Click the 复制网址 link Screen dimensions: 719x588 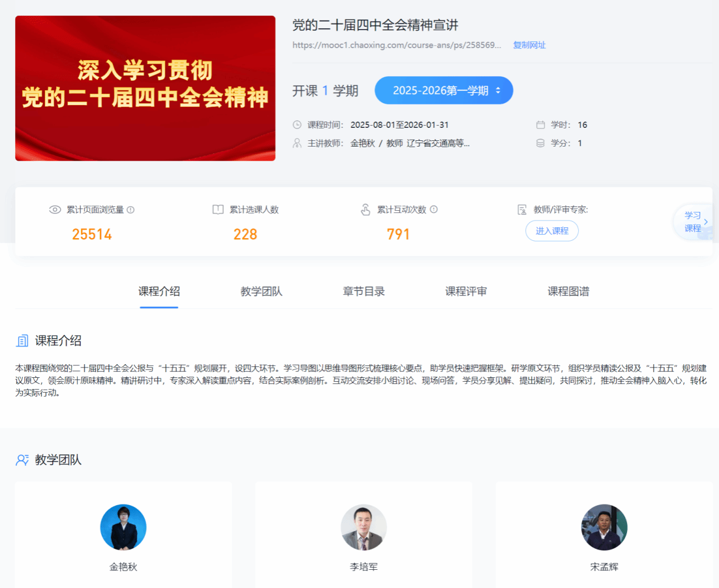(x=529, y=45)
